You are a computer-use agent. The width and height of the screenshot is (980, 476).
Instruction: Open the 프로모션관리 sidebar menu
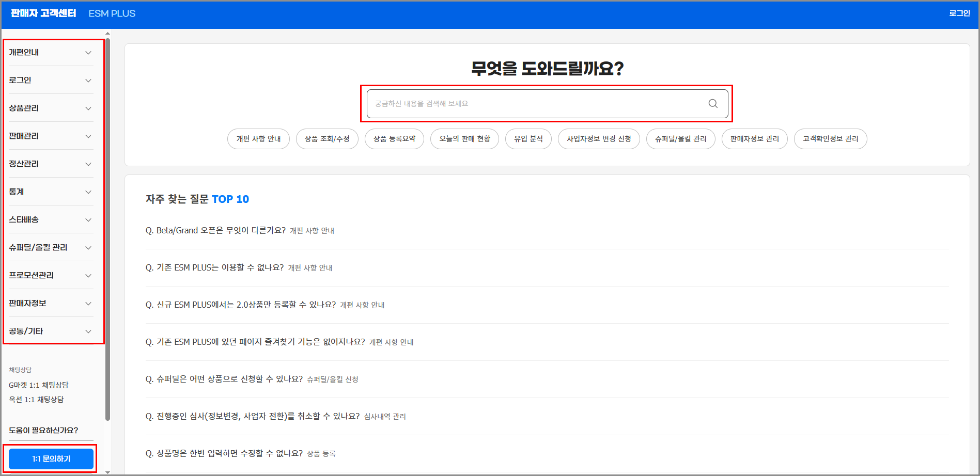click(51, 275)
